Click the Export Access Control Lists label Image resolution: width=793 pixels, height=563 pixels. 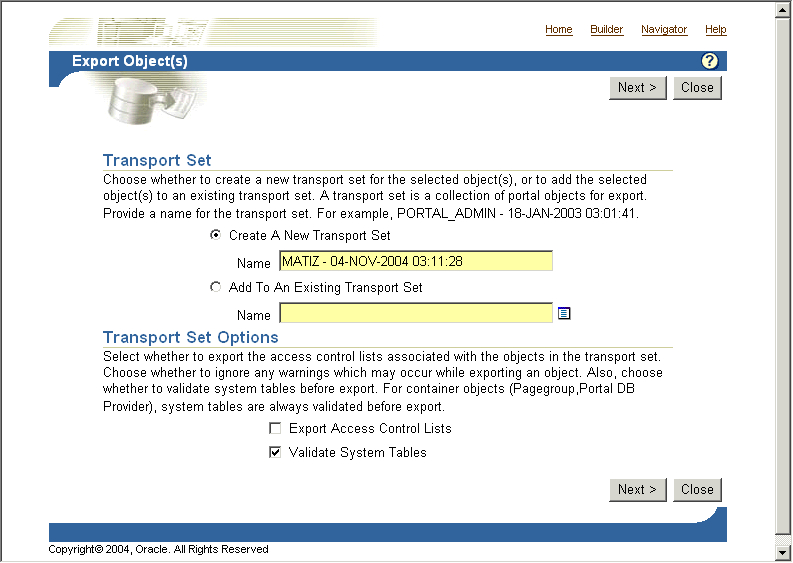point(370,428)
